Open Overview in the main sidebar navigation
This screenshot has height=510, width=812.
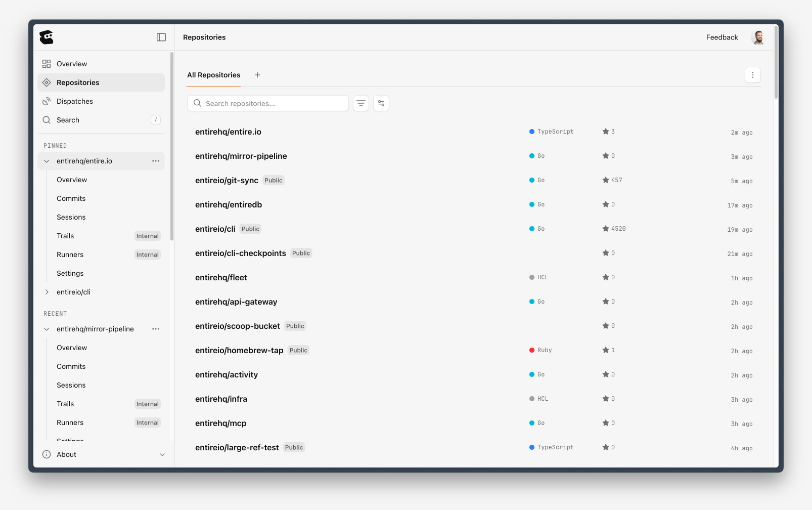[x=101, y=64]
